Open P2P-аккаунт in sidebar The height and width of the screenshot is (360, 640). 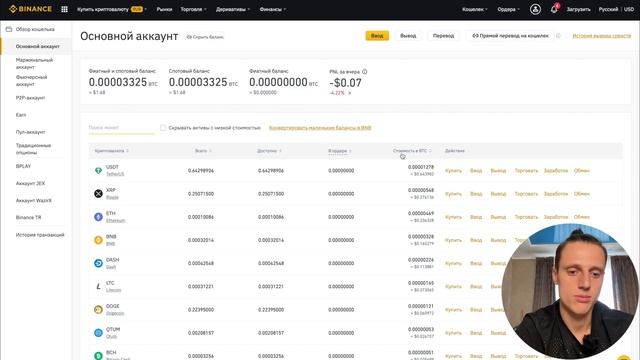[x=30, y=98]
